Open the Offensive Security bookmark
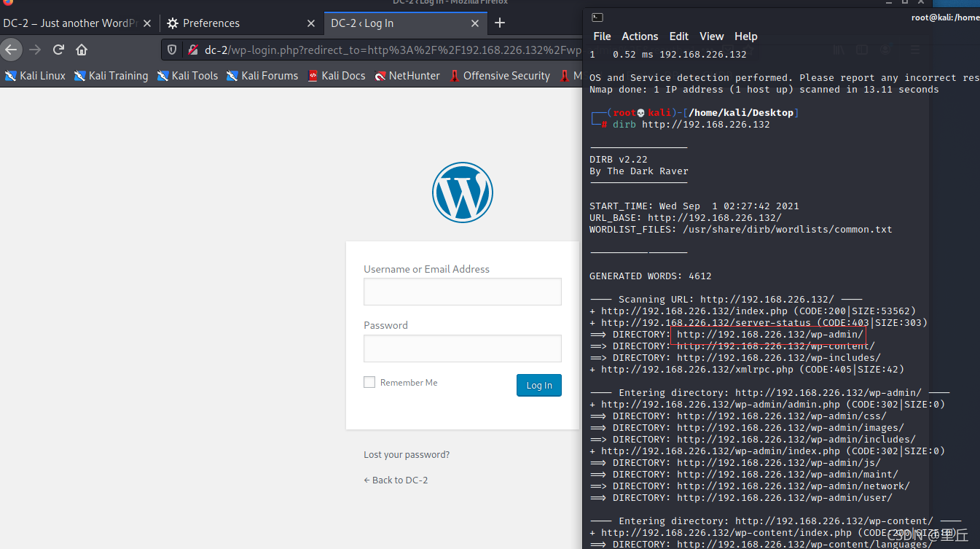This screenshot has width=980, height=549. pos(500,75)
